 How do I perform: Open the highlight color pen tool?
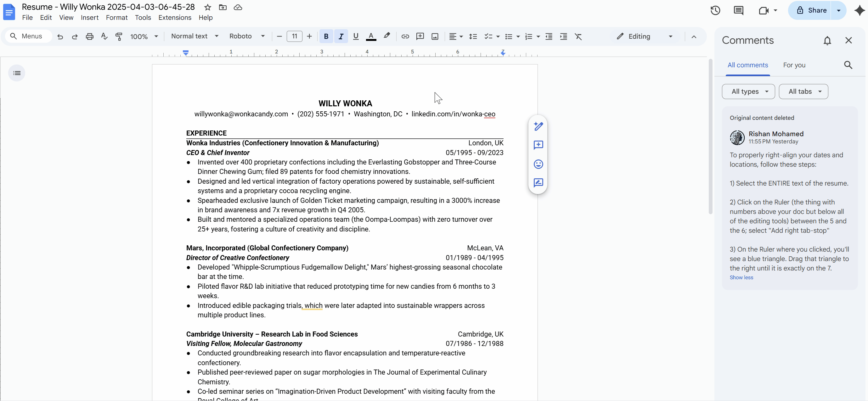click(x=386, y=36)
